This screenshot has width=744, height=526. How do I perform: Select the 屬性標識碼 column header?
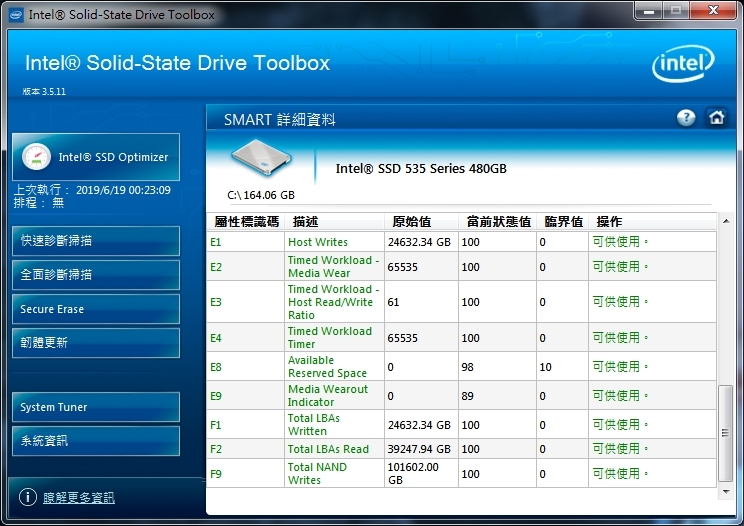[246, 221]
